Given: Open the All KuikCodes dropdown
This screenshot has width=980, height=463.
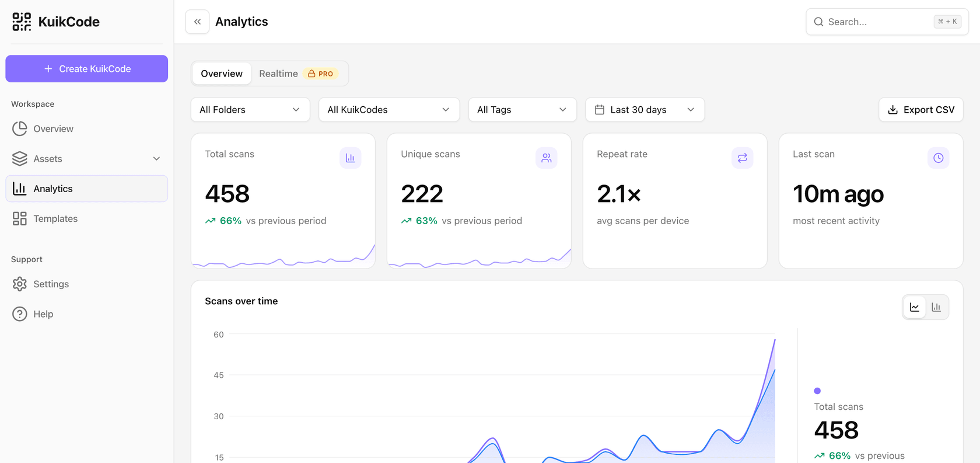Looking at the screenshot, I should tap(389, 110).
